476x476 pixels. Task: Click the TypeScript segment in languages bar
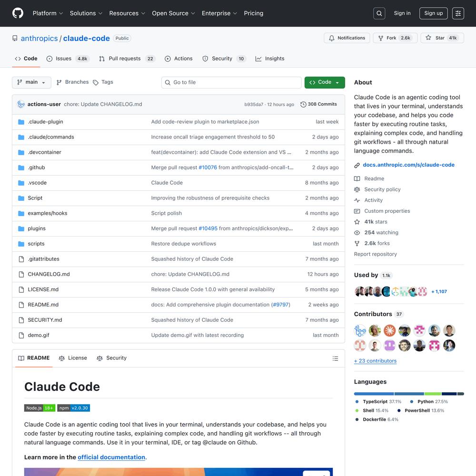coord(374,394)
